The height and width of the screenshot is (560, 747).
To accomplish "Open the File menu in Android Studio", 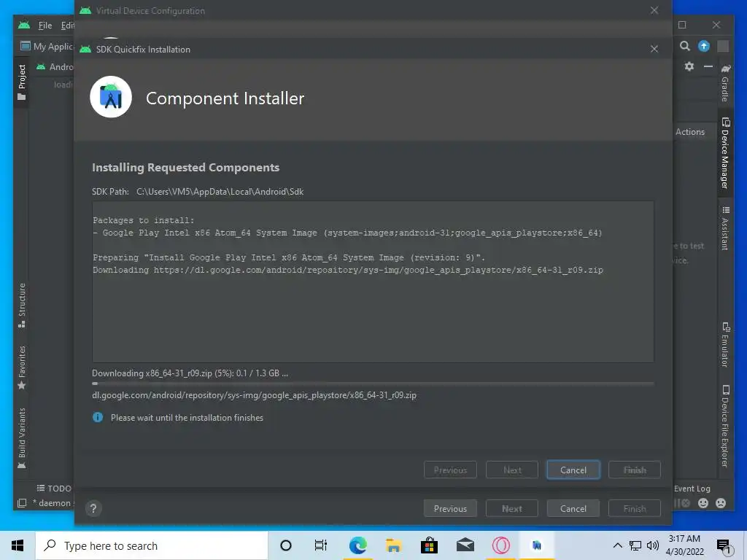I will coord(45,26).
